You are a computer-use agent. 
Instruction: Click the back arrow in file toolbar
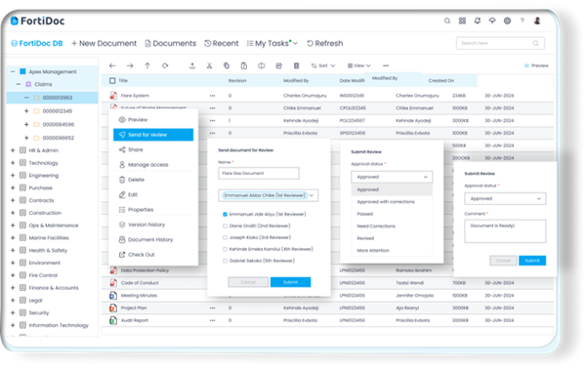coord(112,65)
